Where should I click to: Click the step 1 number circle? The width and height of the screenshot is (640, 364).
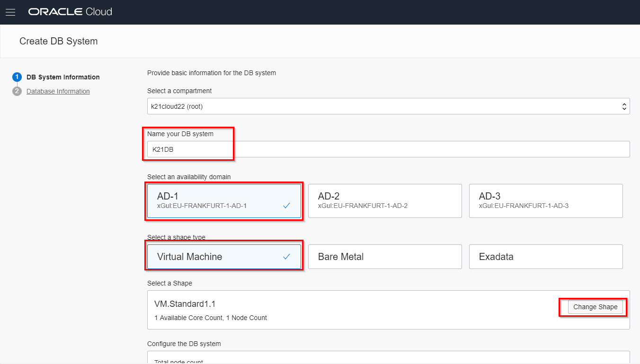(17, 77)
